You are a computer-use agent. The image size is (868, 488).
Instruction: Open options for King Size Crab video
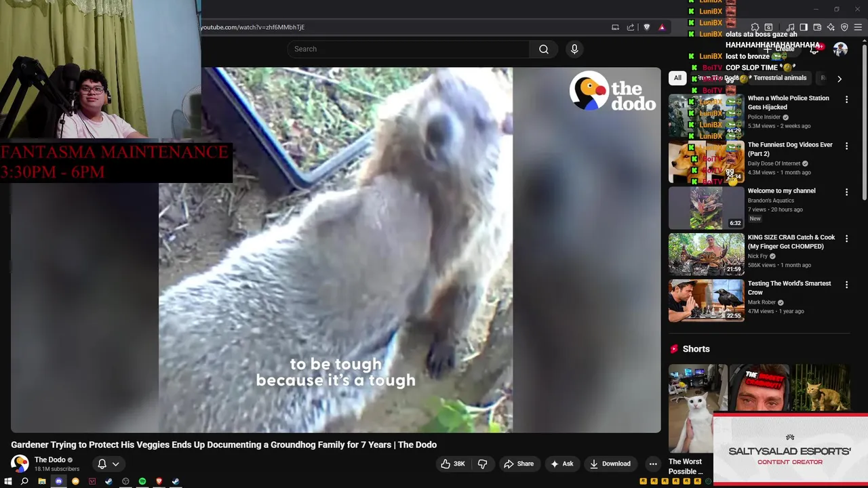point(846,239)
